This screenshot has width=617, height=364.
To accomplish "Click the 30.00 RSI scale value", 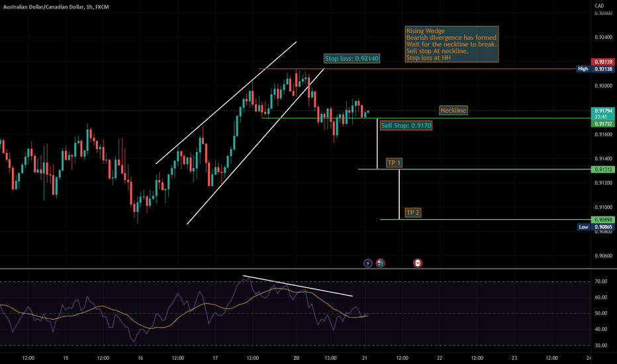I will (601, 345).
